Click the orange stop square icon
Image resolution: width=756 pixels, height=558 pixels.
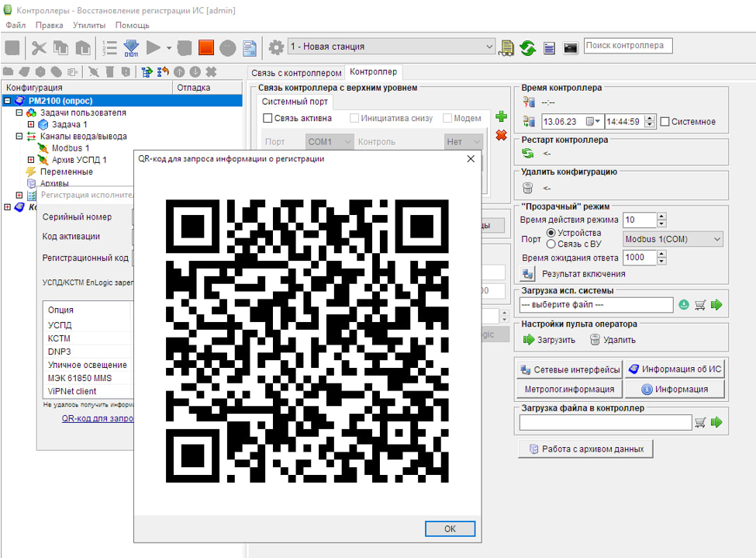point(206,47)
